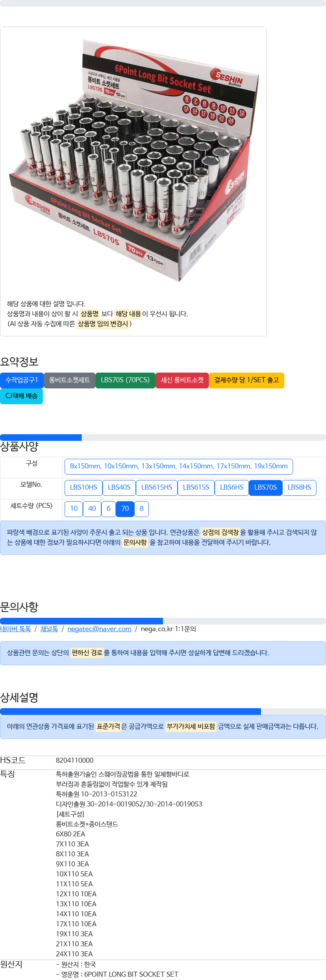
Task: Click the highlighted 상점의 검색창 text
Action: 221,532
